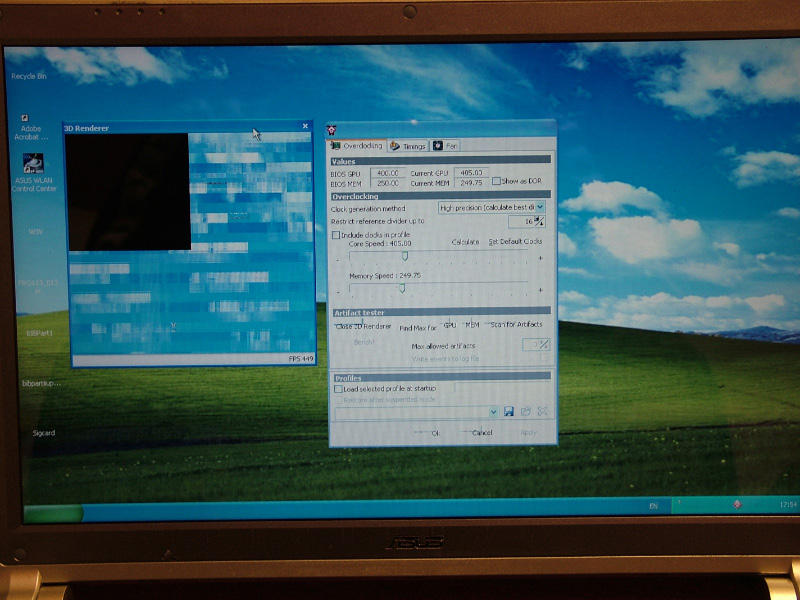Increase Memory Speed with its plus button

540,290
